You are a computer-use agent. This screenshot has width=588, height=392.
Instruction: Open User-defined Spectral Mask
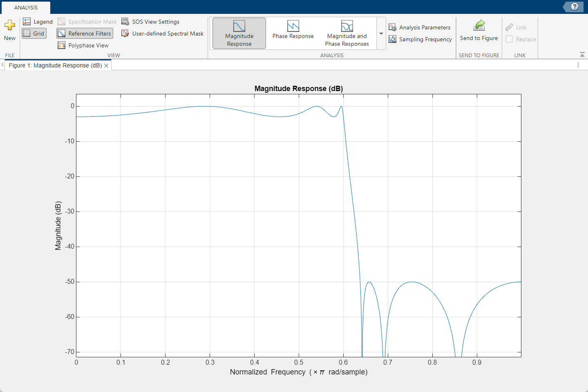[162, 33]
